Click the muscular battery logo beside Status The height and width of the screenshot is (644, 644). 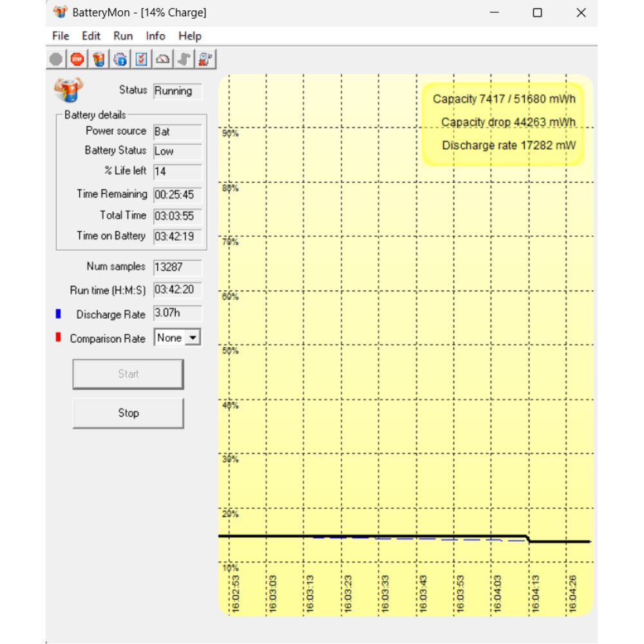tap(68, 90)
